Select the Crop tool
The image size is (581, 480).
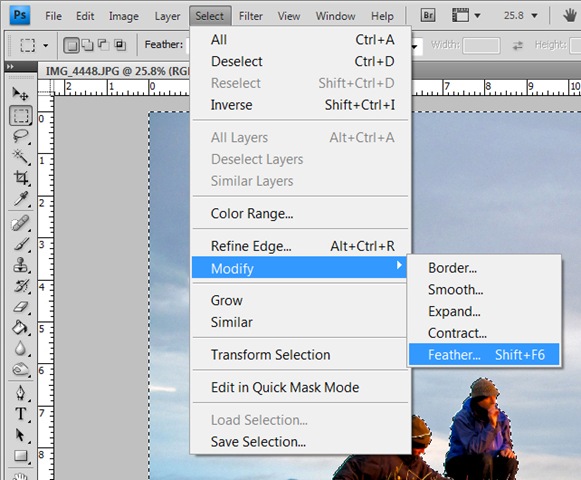(20, 178)
